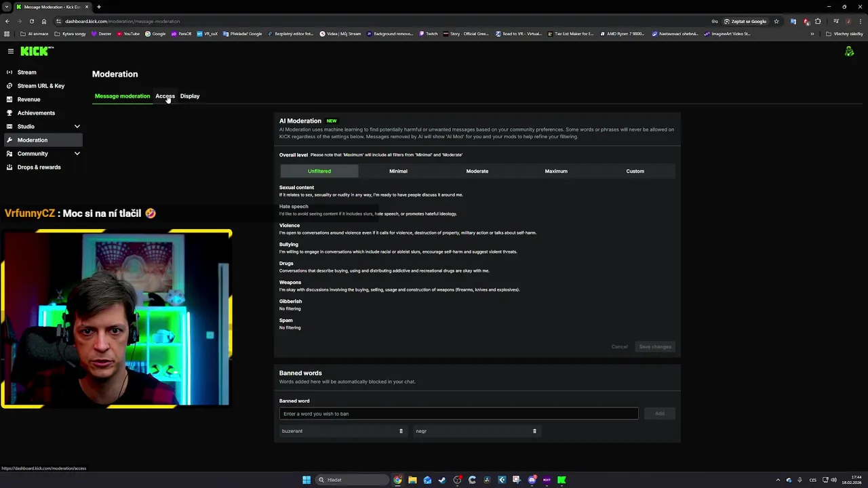868x488 pixels.
Task: Click the browser back arrow
Action: coord(7,21)
